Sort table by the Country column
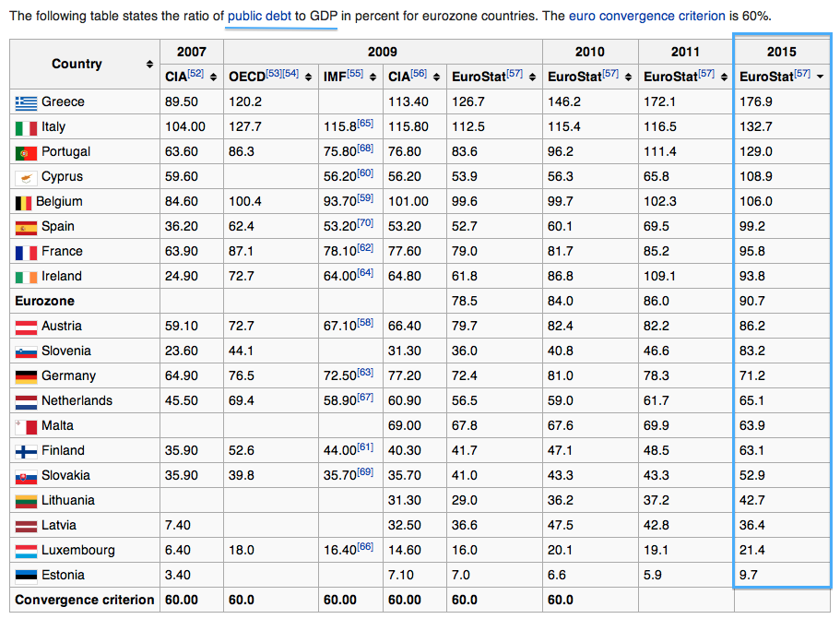Viewport: 840px width, 619px height. [149, 65]
